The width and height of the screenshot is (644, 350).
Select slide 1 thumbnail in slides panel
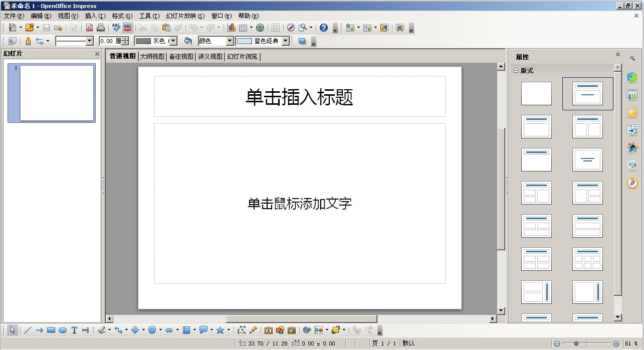[57, 93]
